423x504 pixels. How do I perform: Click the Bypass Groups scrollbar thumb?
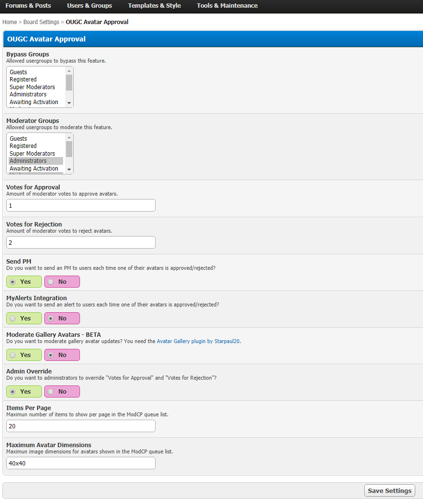69,82
